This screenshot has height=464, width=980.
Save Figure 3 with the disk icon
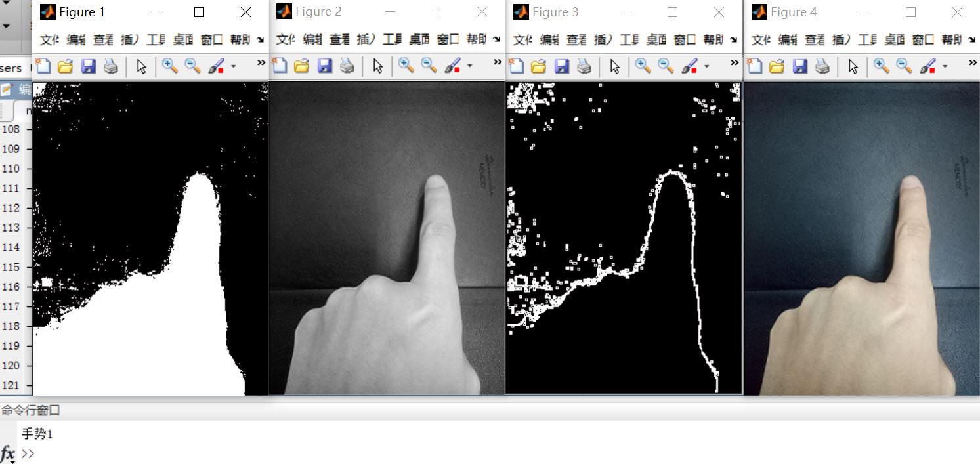pyautogui.click(x=561, y=66)
